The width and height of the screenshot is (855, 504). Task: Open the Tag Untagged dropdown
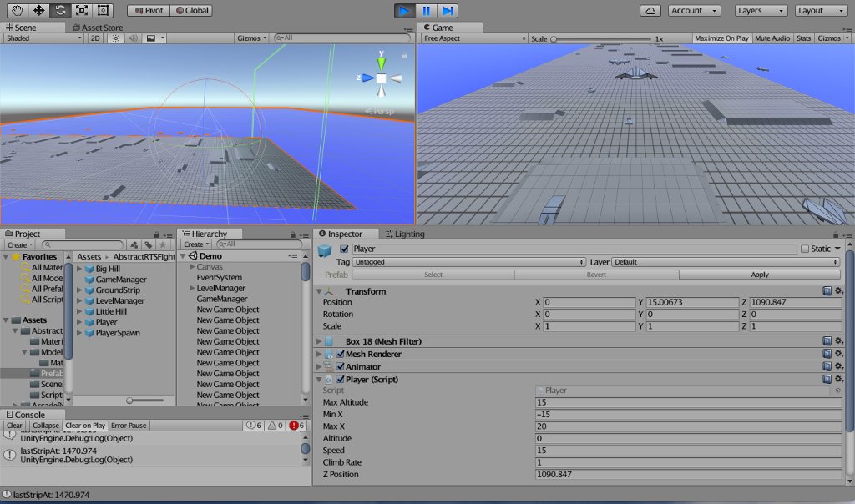469,262
